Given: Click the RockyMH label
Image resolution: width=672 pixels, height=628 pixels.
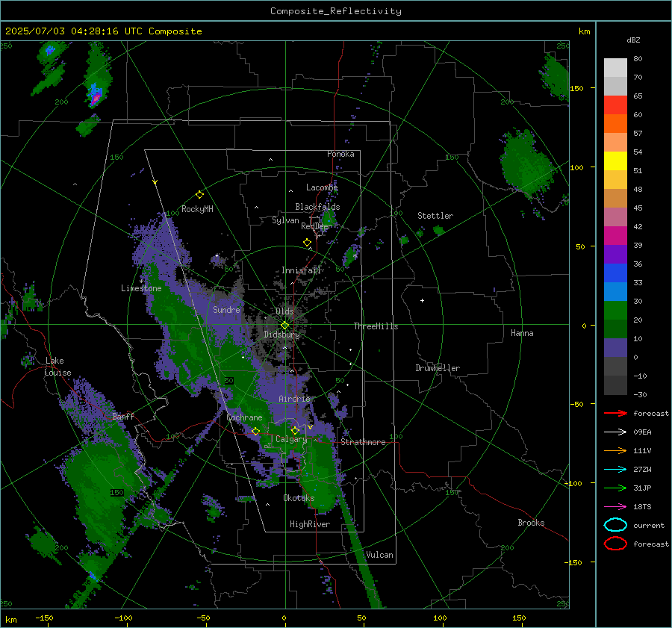Looking at the screenshot, I should 197,209.
